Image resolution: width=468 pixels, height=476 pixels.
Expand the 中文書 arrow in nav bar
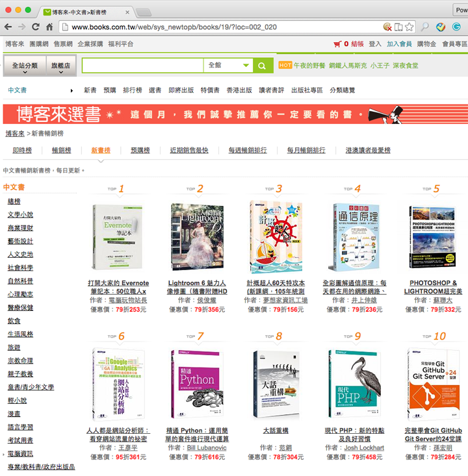71,90
